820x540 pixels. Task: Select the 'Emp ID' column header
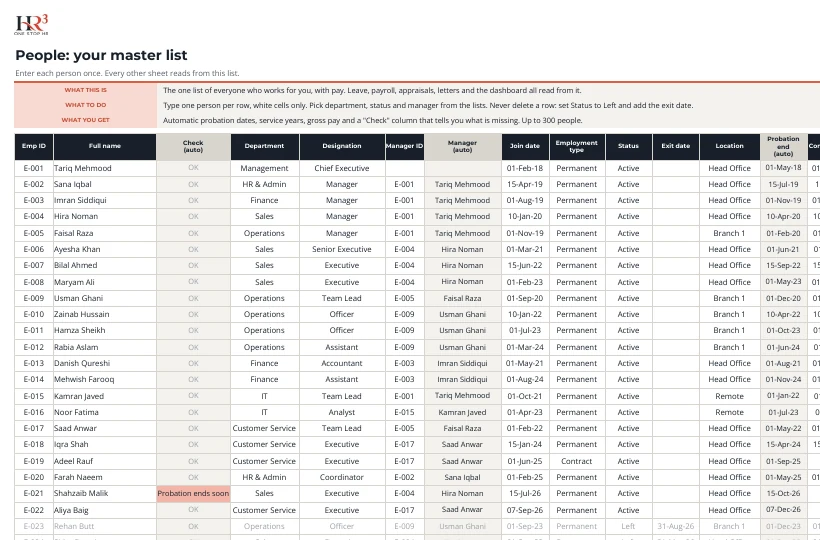(33, 146)
